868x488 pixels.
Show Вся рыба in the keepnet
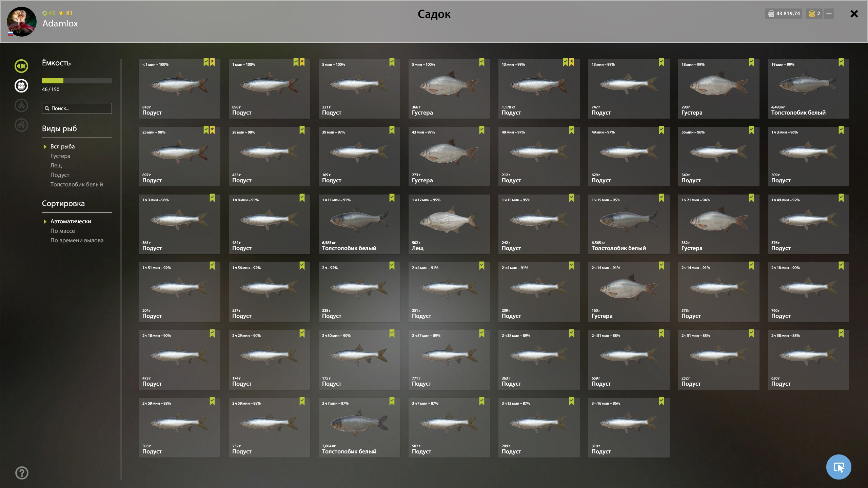coord(62,146)
